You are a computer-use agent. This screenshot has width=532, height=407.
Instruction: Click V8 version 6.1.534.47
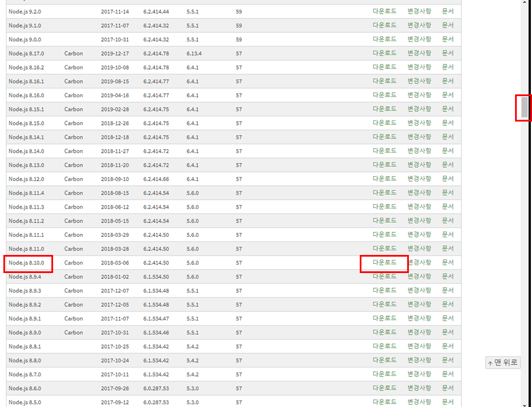[x=156, y=319]
